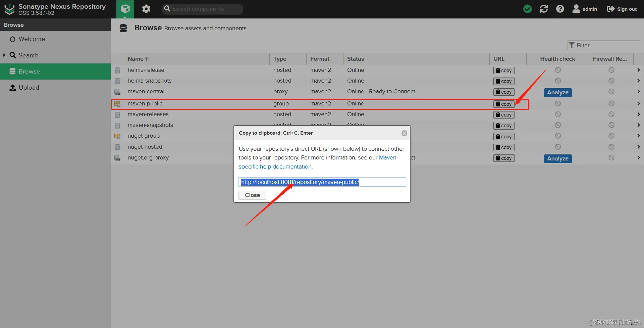Open maven-public row chevron
Screen dimensions: 644x328
click(638, 103)
